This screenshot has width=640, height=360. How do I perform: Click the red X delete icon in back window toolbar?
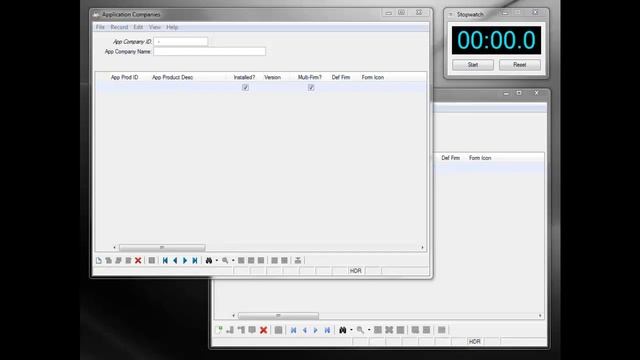coord(264,330)
